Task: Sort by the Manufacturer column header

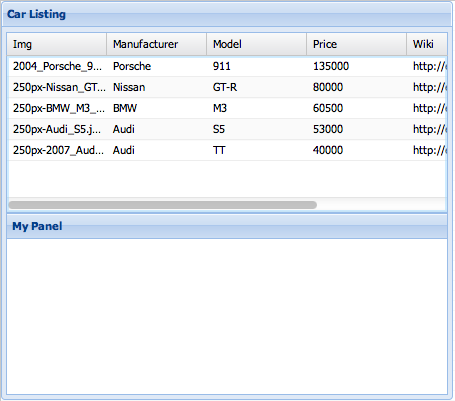Action: tap(157, 44)
